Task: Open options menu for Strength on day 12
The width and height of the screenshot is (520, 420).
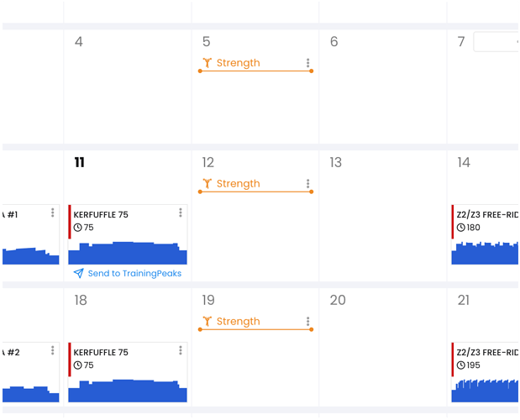Action: point(307,184)
